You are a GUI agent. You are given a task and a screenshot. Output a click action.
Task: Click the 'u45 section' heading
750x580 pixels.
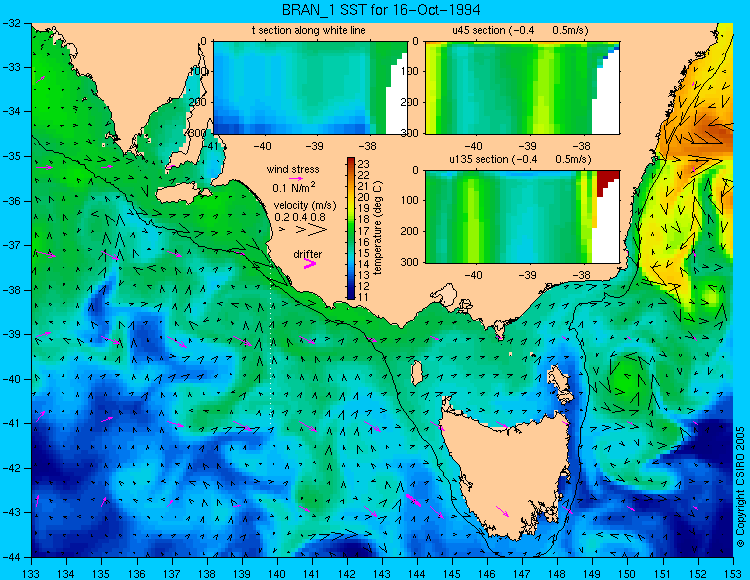[x=479, y=30]
